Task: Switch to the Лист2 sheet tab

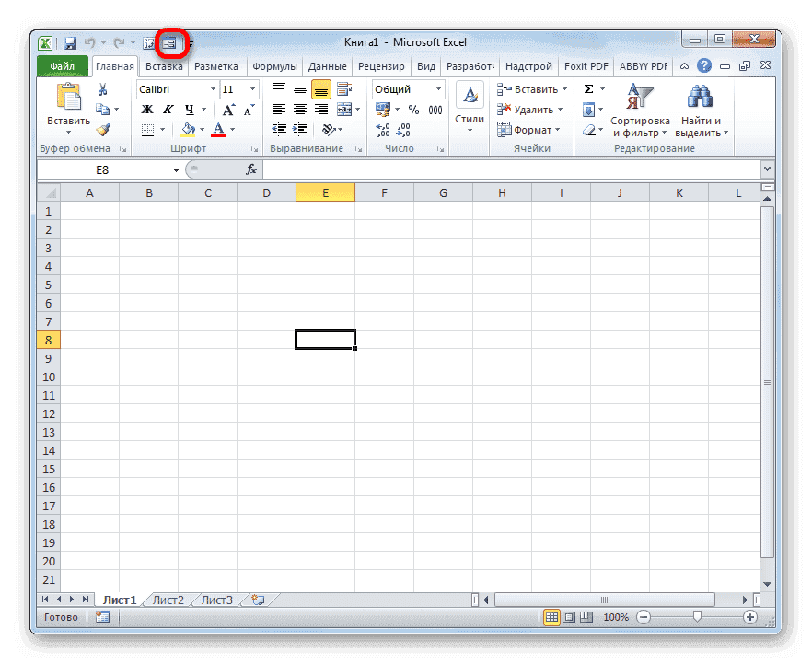Action: point(168,599)
